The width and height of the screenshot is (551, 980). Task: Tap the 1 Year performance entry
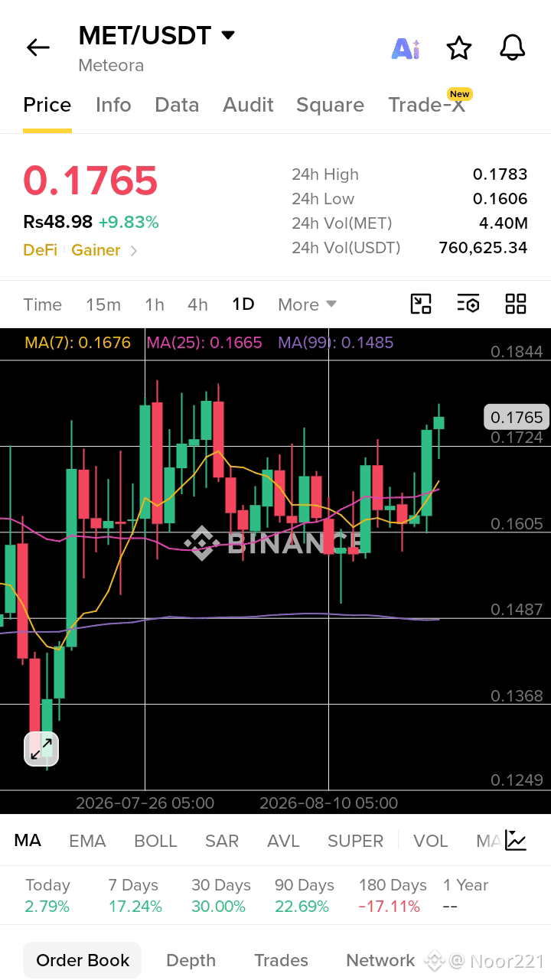tap(465, 896)
